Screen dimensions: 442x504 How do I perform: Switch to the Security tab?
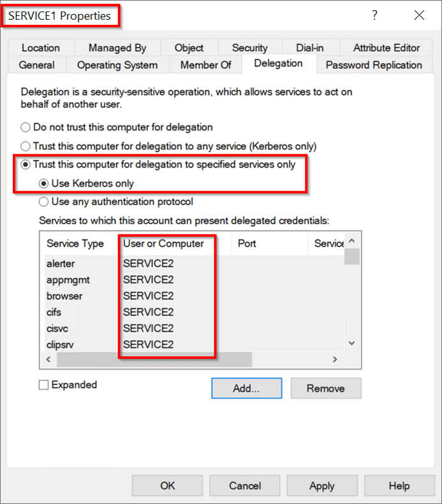[x=250, y=48]
